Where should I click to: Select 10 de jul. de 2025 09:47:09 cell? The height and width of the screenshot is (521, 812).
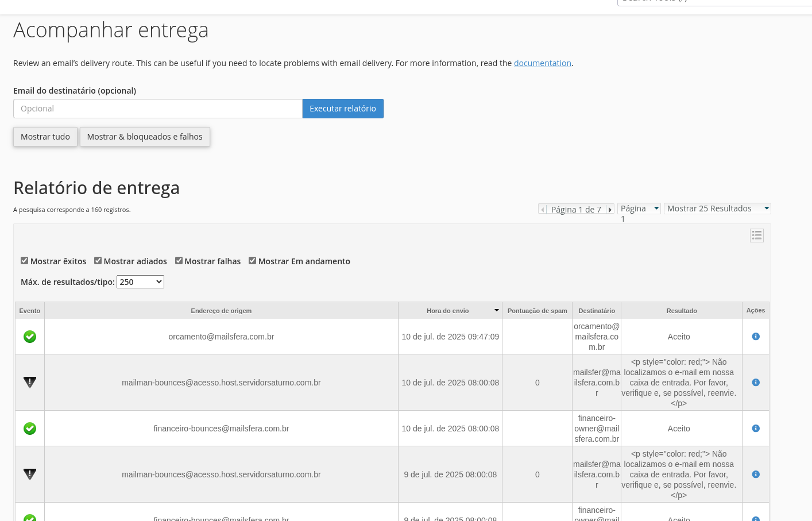click(x=450, y=337)
